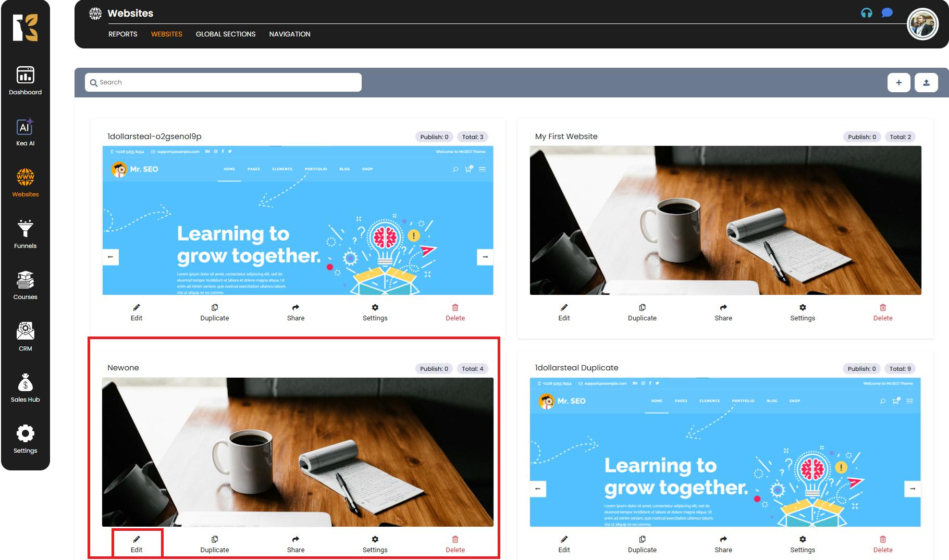Delete the My First Website site

pyautogui.click(x=882, y=312)
